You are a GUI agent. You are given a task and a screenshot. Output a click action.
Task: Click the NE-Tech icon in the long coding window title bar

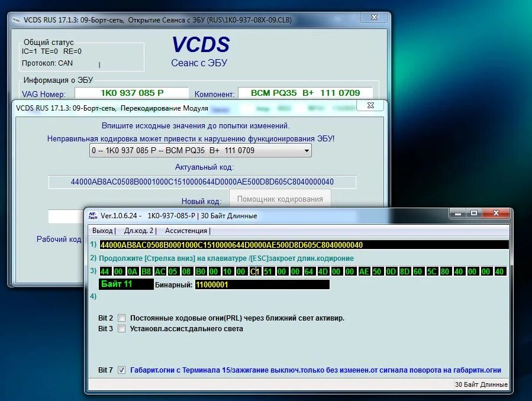93,216
